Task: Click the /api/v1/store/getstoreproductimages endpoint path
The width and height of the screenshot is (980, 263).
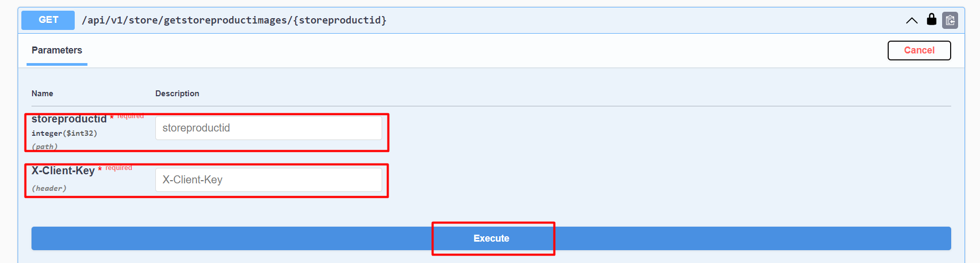Action: [234, 20]
